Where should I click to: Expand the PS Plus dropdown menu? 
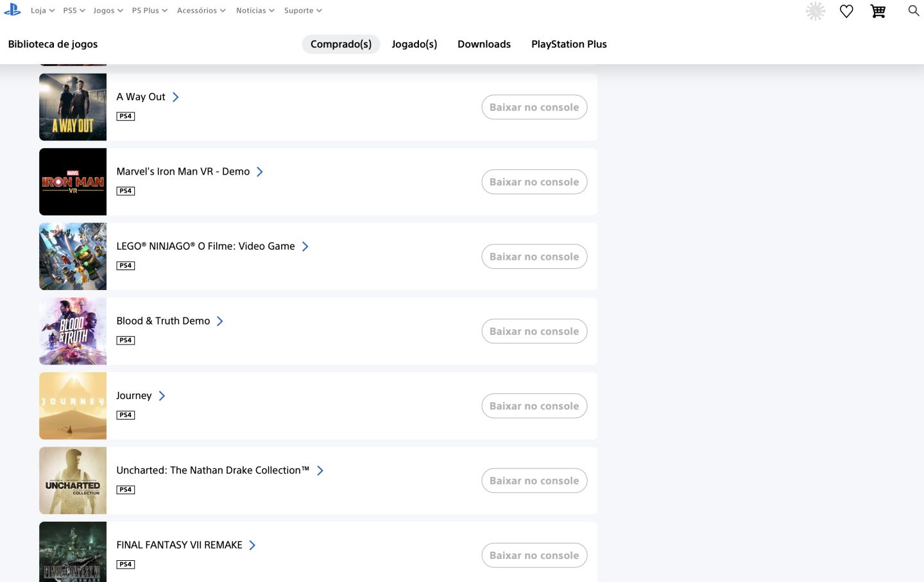[150, 10]
